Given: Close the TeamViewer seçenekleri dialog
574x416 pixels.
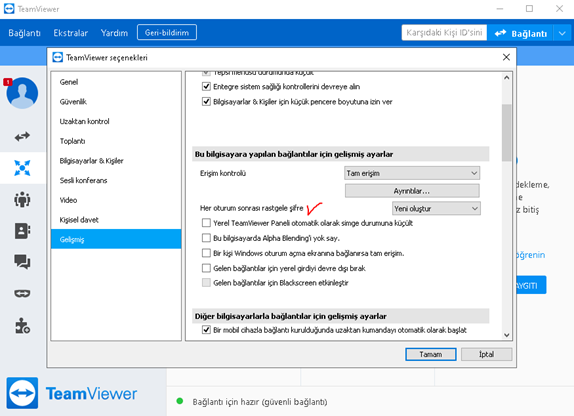Looking at the screenshot, I should [506, 57].
